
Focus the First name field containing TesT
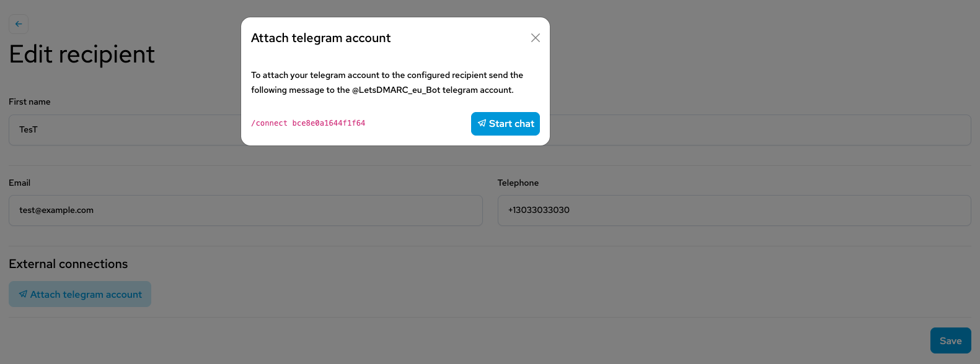coord(125,130)
